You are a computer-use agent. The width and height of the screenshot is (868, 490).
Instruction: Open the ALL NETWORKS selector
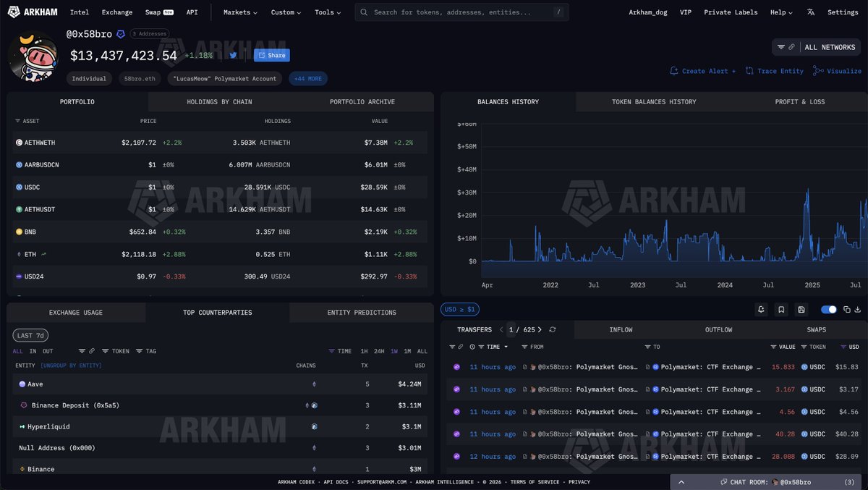point(817,47)
